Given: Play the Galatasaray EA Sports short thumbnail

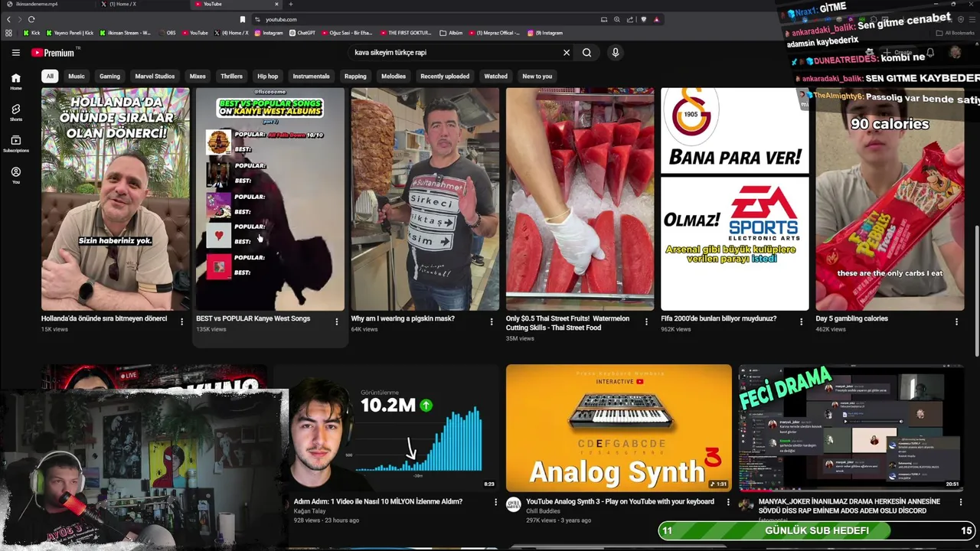Looking at the screenshot, I should pyautogui.click(x=735, y=199).
